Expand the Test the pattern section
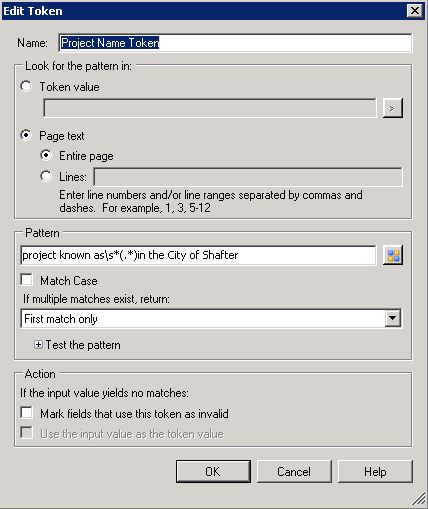This screenshot has width=428, height=509. point(38,345)
